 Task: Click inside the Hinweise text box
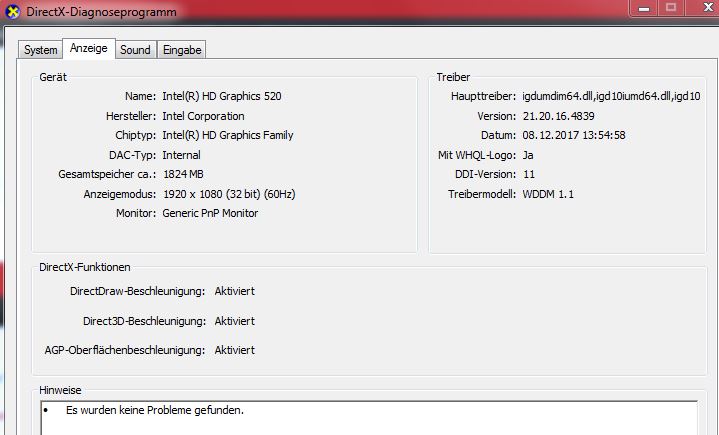[x=370, y=418]
